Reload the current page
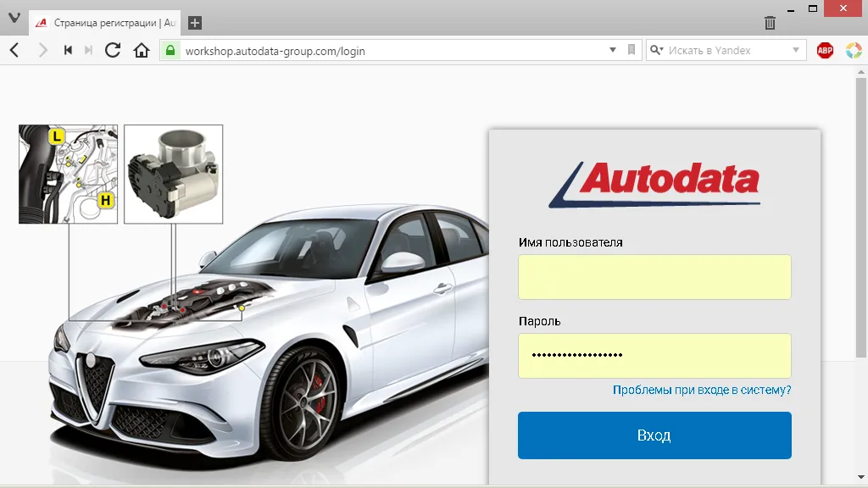The image size is (868, 488). (x=113, y=50)
